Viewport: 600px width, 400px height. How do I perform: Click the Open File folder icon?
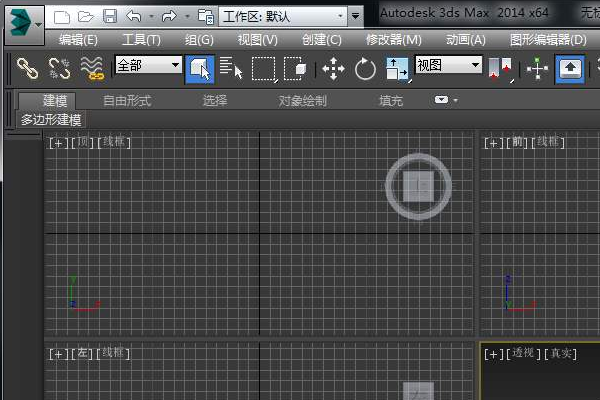pyautogui.click(x=86, y=17)
